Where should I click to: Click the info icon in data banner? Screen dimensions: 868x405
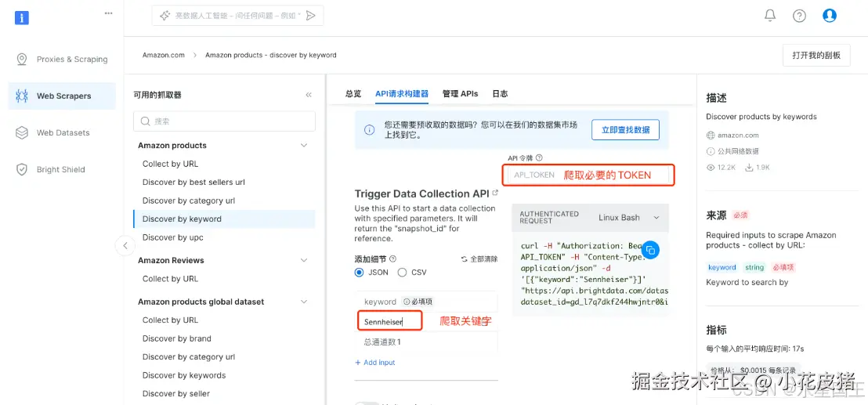click(x=369, y=129)
